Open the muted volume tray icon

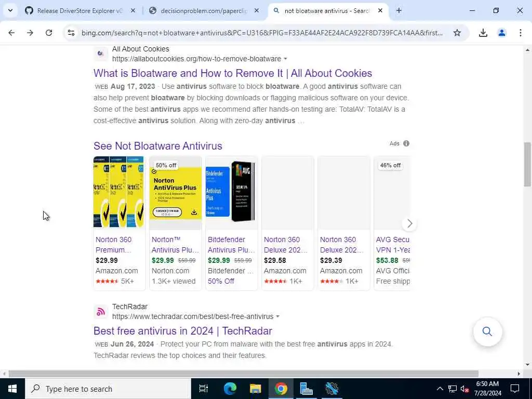464,389
